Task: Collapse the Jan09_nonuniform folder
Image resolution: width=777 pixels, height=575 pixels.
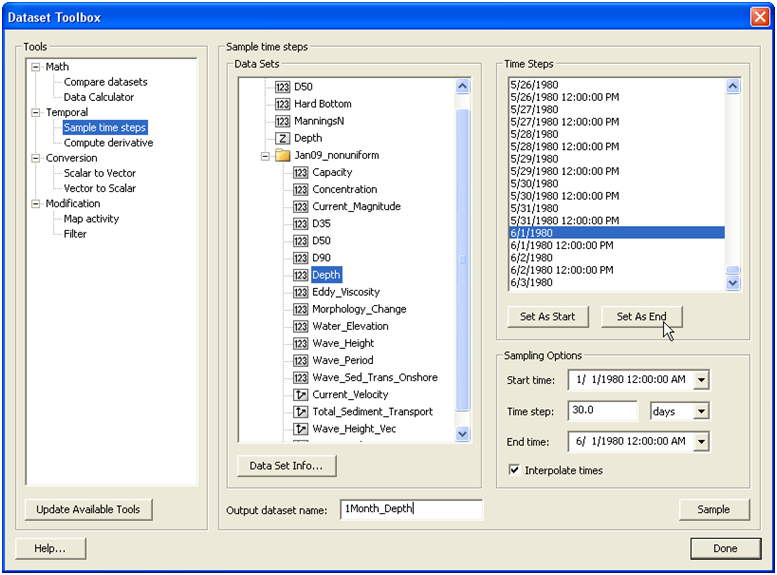Action: tap(265, 156)
